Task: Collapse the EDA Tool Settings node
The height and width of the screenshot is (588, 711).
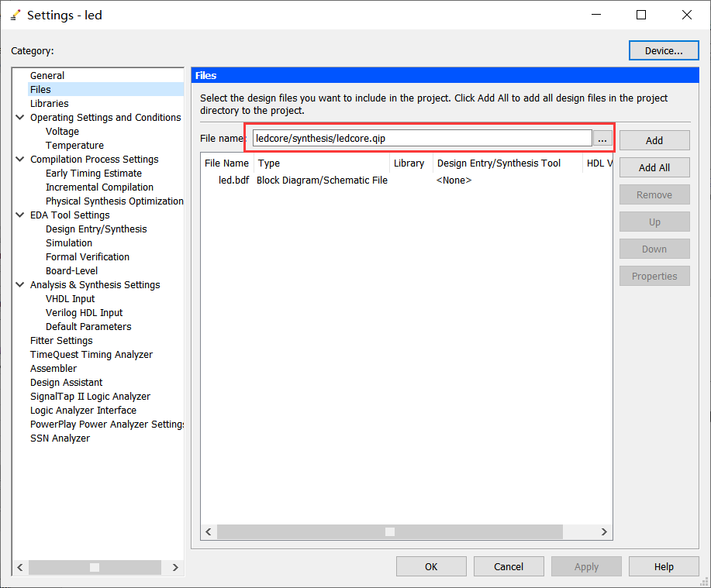Action: click(x=20, y=215)
